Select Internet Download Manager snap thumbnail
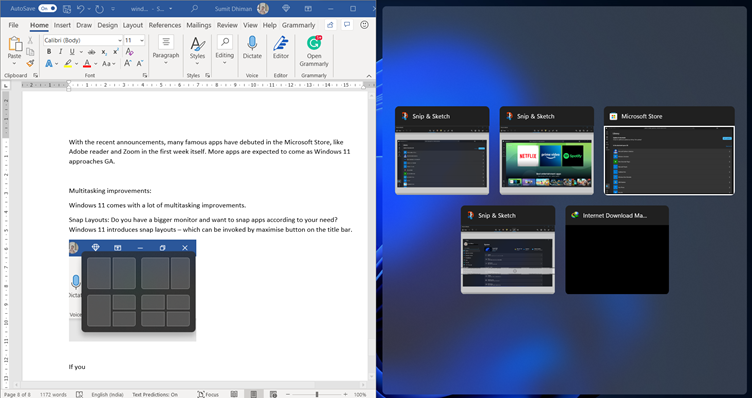The image size is (752, 398). (617, 250)
